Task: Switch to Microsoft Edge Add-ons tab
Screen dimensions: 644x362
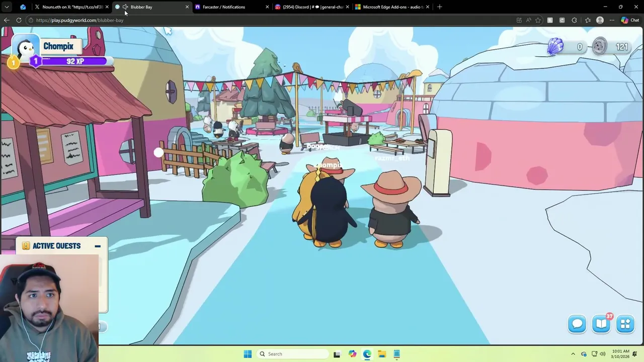Action: pyautogui.click(x=391, y=7)
